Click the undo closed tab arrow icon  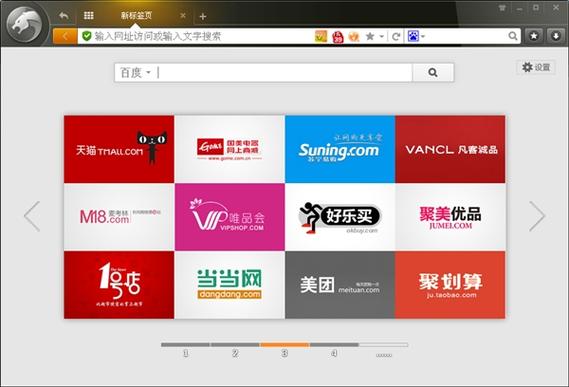(x=64, y=16)
